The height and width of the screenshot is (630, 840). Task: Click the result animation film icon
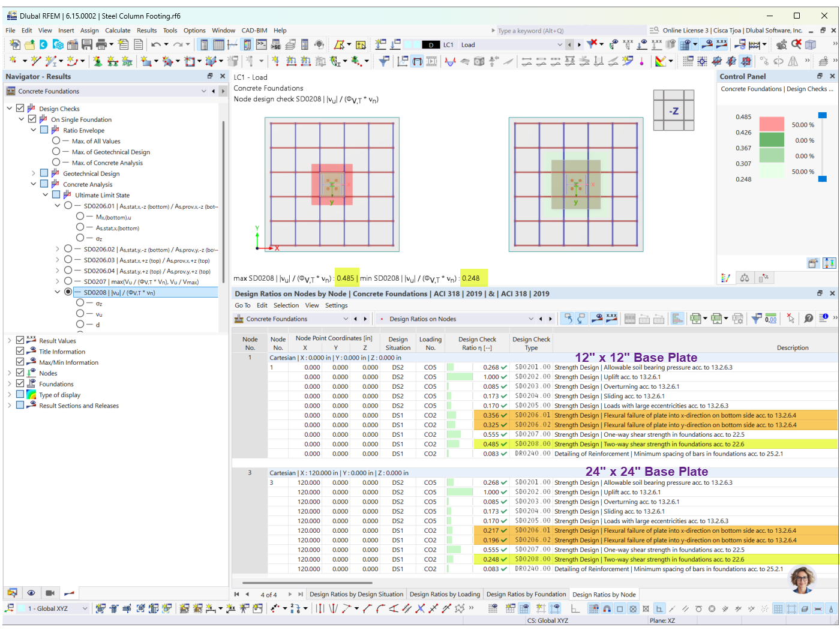point(431,61)
